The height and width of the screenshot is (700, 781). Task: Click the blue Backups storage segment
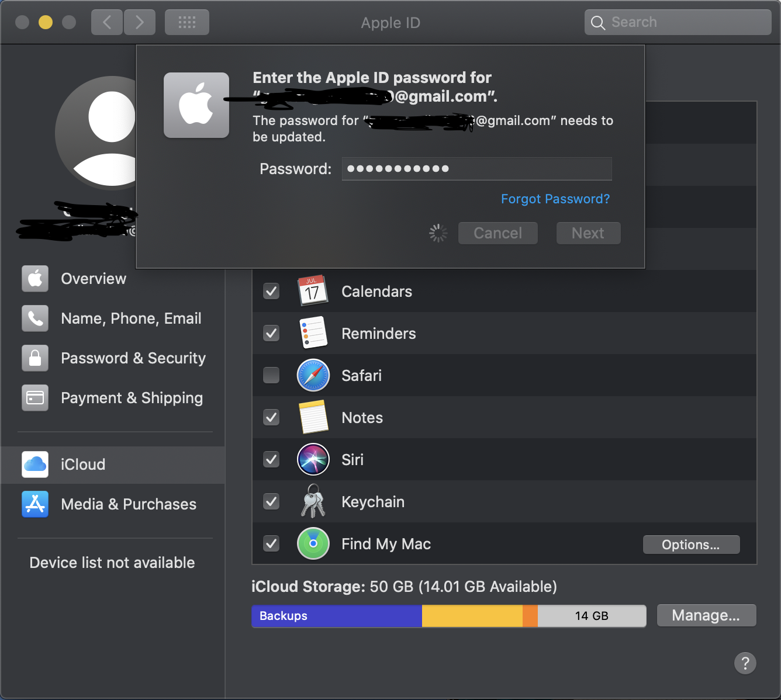tap(337, 616)
